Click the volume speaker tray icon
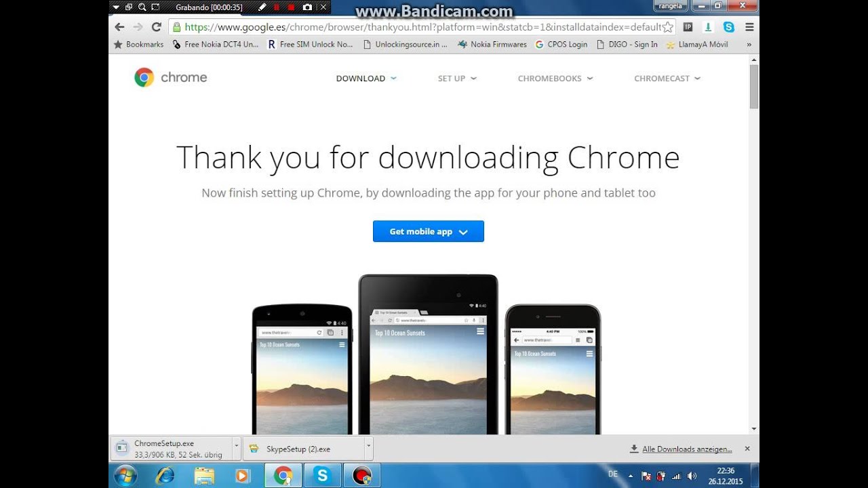 (x=692, y=476)
